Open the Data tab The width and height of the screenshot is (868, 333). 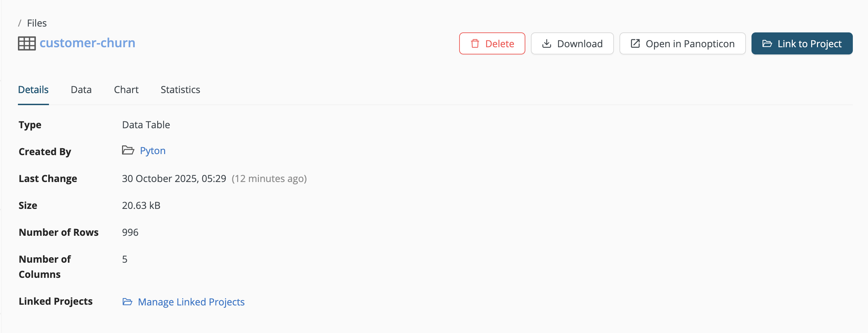pyautogui.click(x=81, y=90)
